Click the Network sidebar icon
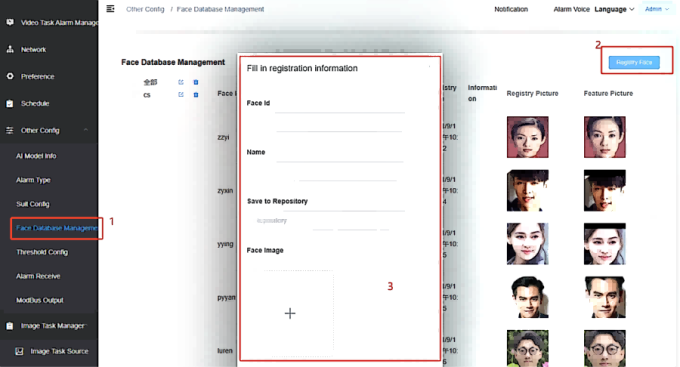Screen dimensions: 680x367 [x=10, y=49]
